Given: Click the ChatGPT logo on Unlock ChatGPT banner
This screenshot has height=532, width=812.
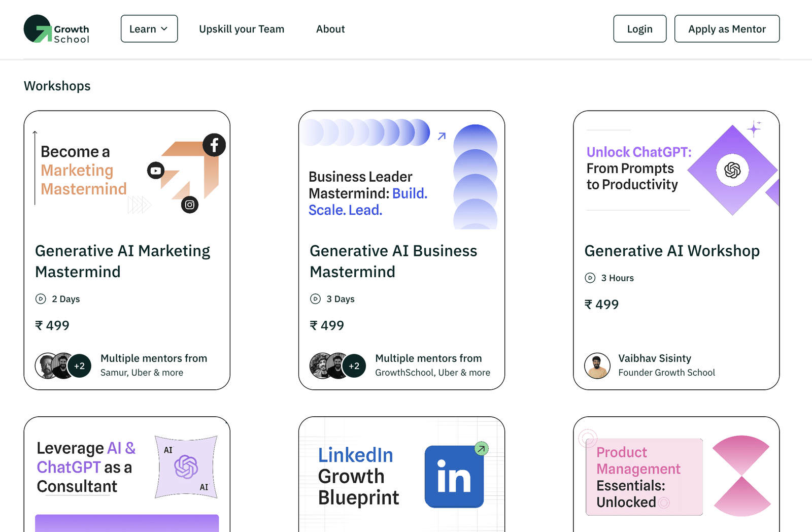Looking at the screenshot, I should 732,170.
